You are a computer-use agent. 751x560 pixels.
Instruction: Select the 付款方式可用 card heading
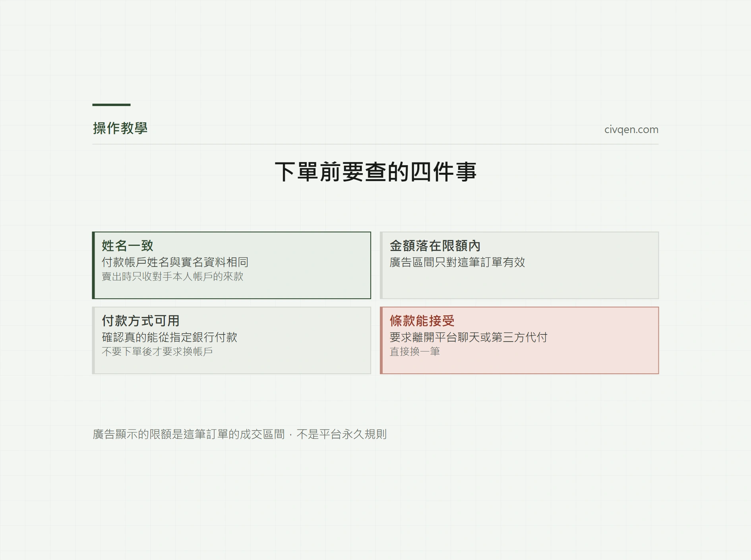pos(141,321)
